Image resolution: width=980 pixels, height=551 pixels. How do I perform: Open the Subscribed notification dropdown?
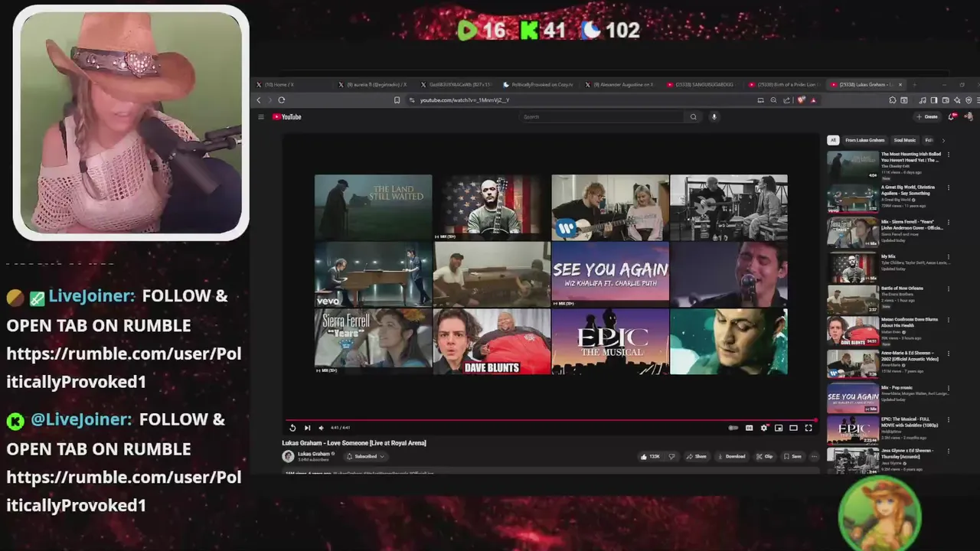tap(364, 456)
